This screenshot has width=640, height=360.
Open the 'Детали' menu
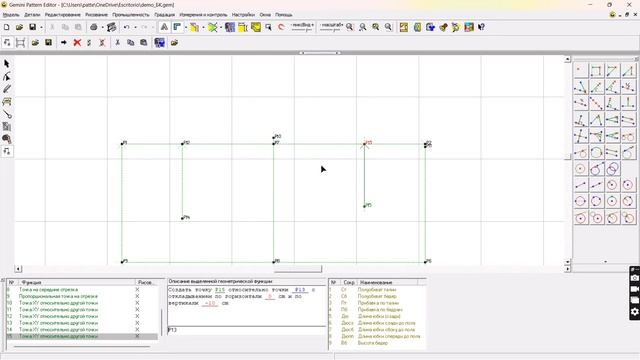point(32,15)
